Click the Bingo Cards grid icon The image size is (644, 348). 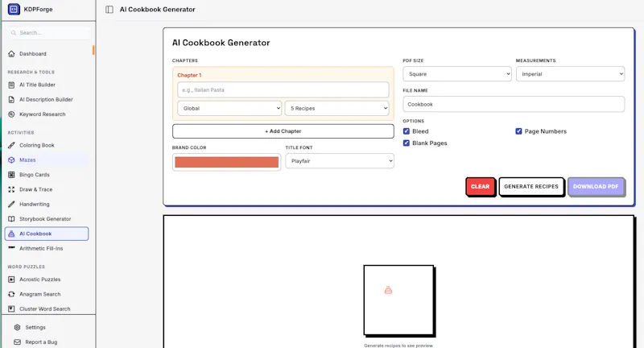11,175
